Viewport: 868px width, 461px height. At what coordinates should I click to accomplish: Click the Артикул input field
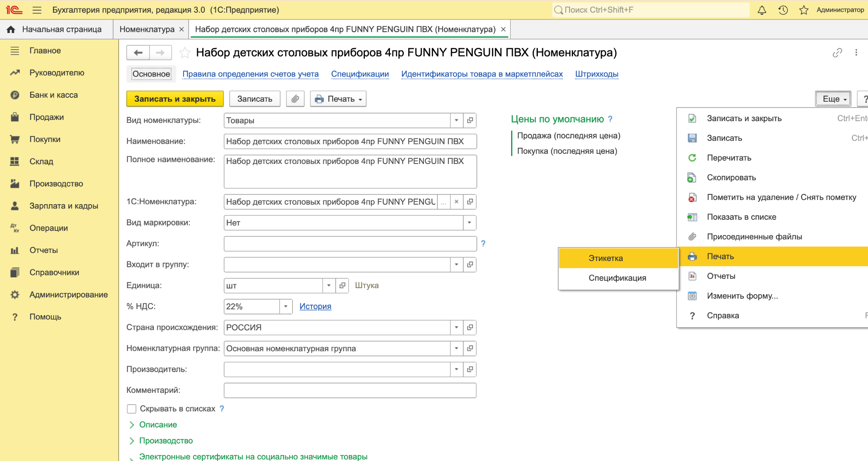350,244
